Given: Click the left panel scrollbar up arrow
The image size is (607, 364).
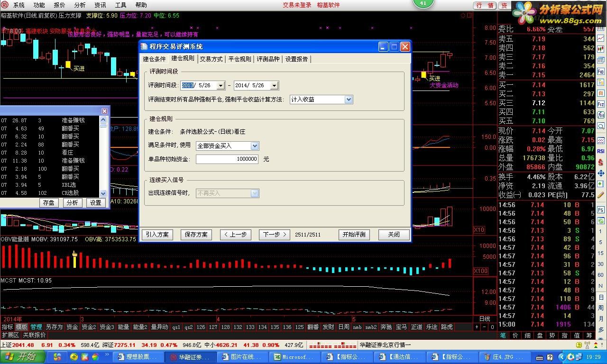Looking at the screenshot, I should click(103, 120).
